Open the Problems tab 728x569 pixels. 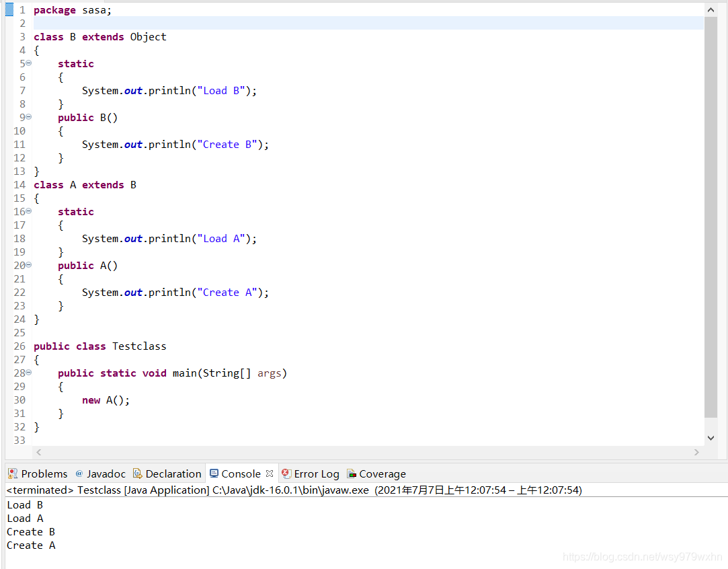point(38,473)
